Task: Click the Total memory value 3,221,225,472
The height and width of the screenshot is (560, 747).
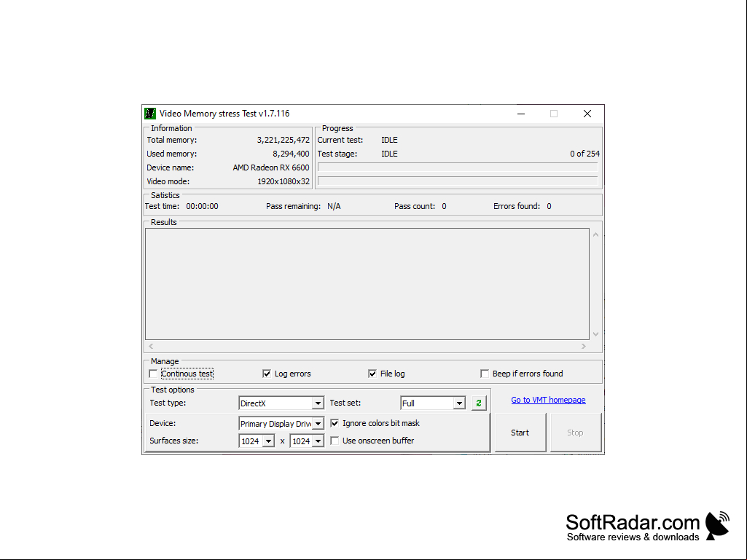Action: point(283,140)
